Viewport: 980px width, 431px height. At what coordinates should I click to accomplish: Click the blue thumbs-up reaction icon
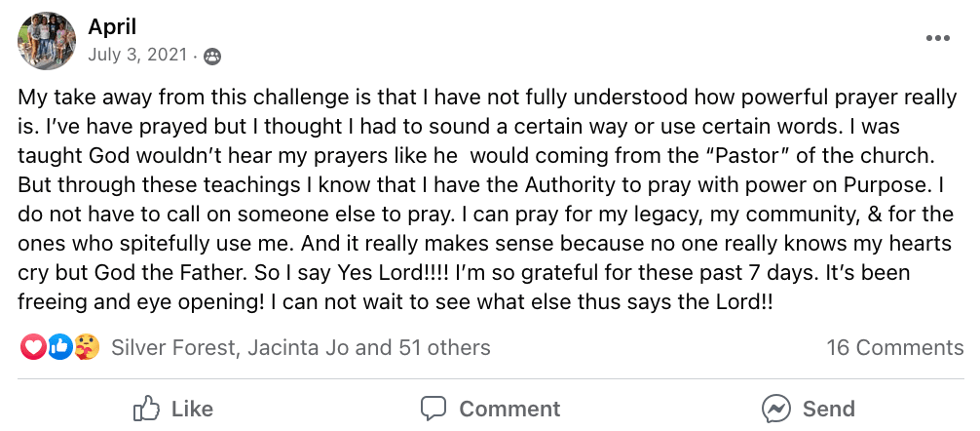[x=60, y=347]
